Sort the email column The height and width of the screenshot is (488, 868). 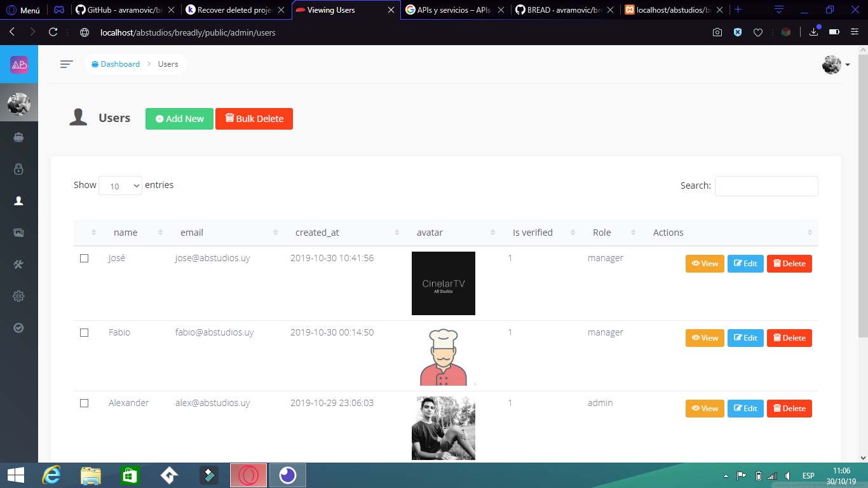[192, 233]
